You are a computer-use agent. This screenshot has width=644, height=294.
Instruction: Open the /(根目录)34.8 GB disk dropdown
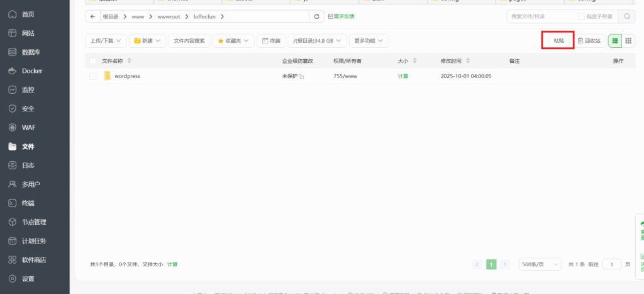317,41
